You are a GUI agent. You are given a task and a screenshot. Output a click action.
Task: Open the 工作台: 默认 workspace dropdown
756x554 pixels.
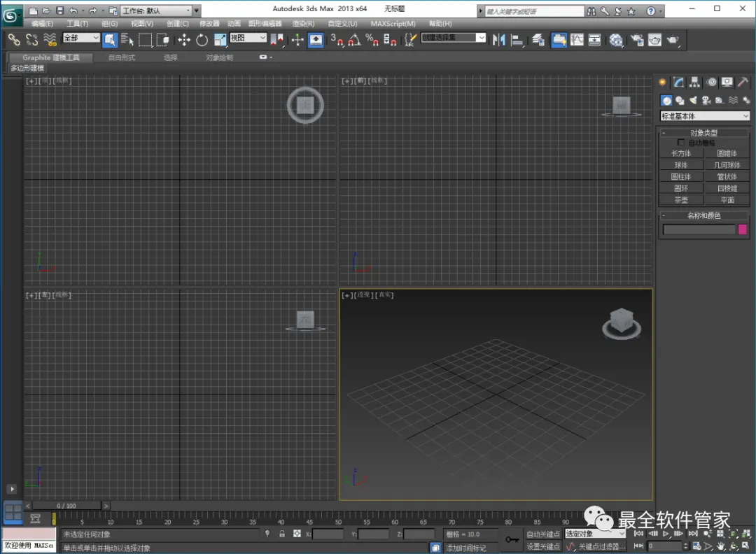pos(155,10)
